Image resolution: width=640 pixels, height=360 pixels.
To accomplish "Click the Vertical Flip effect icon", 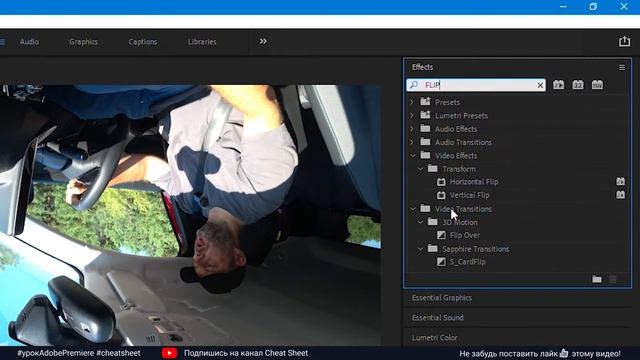I will click(x=441, y=195).
